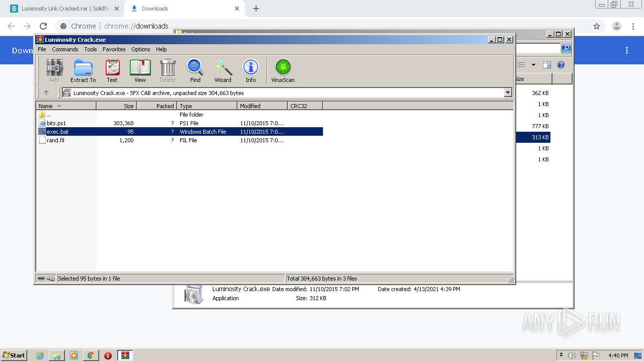Image resolution: width=644 pixels, height=362 pixels.
Task: Sort by Packed column header
Action: (156, 106)
